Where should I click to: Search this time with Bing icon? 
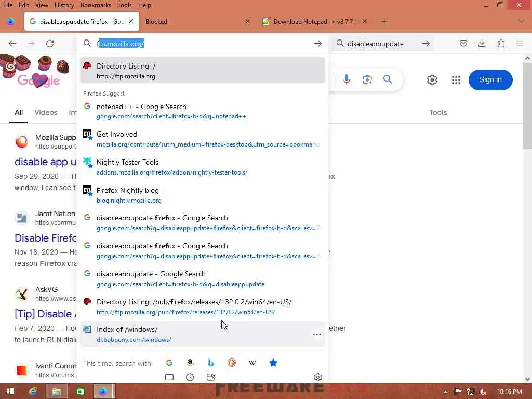point(211,363)
